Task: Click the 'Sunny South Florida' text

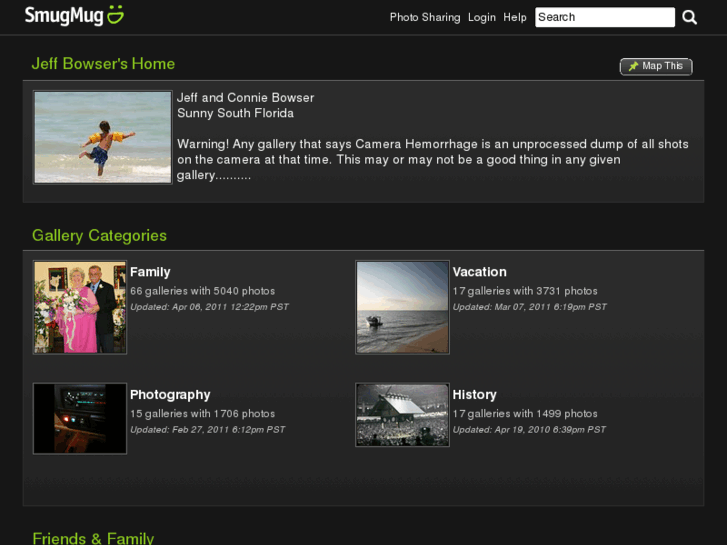Action: click(235, 113)
